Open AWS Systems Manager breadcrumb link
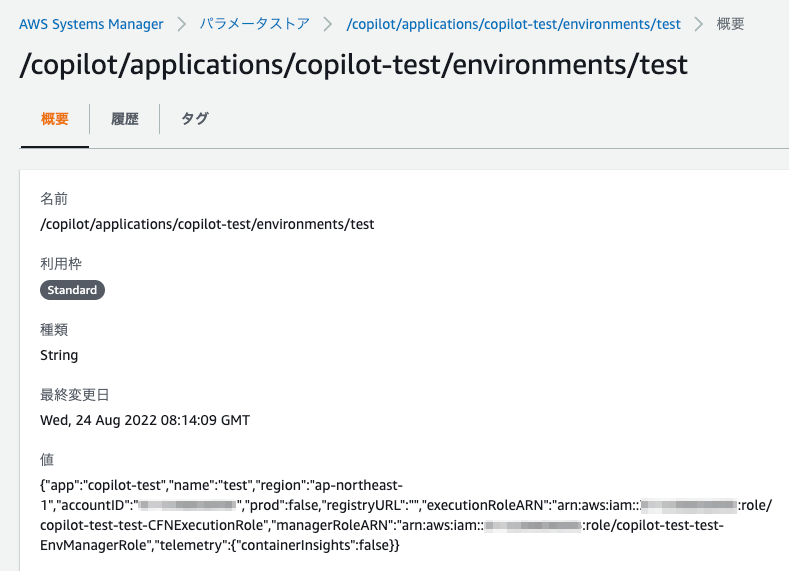Image resolution: width=789 pixels, height=571 pixels. tap(91, 24)
